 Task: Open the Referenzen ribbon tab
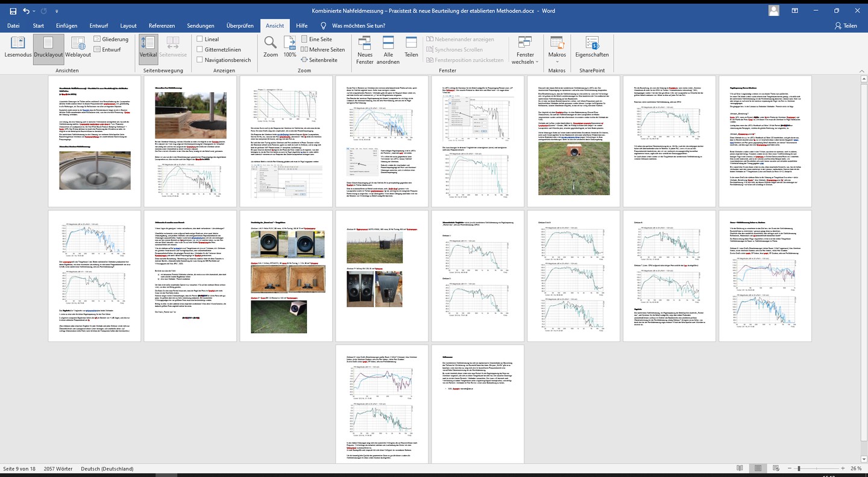coord(162,26)
